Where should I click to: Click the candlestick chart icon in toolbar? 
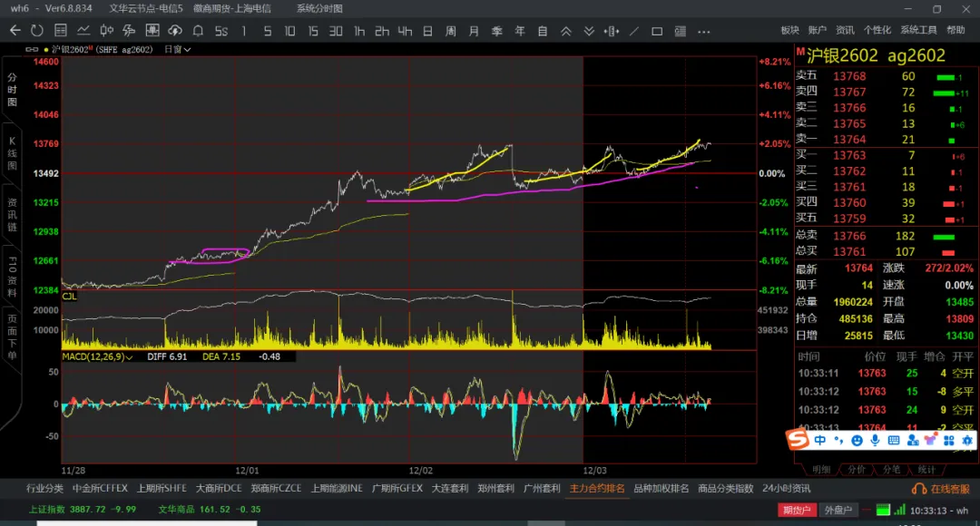point(105,31)
